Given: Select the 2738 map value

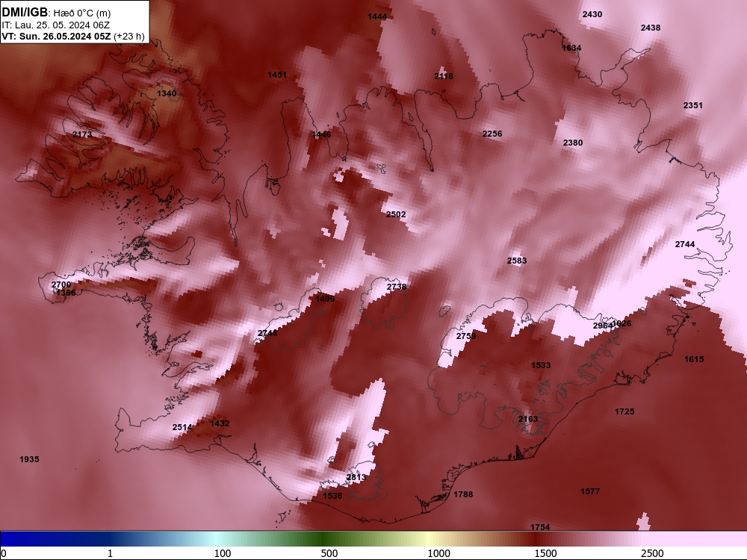Looking at the screenshot, I should click(x=397, y=287).
